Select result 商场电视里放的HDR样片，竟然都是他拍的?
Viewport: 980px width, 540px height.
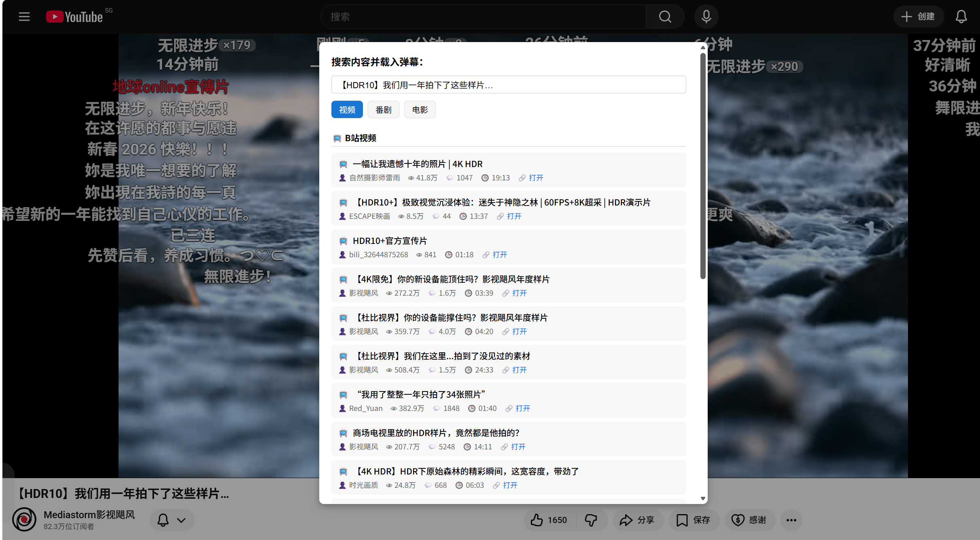[x=436, y=433]
